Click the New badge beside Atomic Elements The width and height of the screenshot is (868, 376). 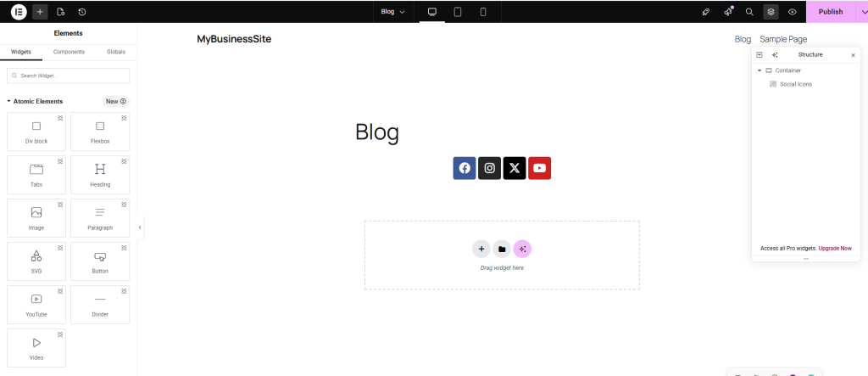coord(115,102)
